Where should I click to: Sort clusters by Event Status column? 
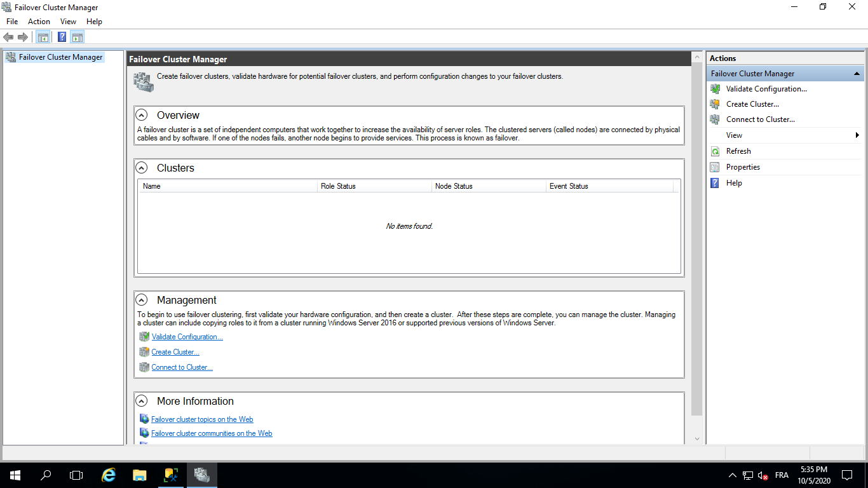coord(609,186)
